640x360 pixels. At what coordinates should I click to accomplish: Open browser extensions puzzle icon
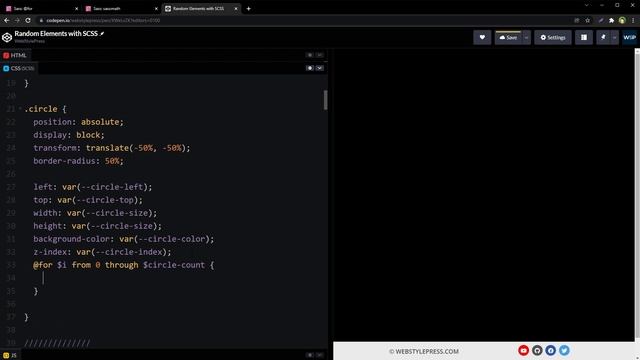pyautogui.click(x=611, y=20)
